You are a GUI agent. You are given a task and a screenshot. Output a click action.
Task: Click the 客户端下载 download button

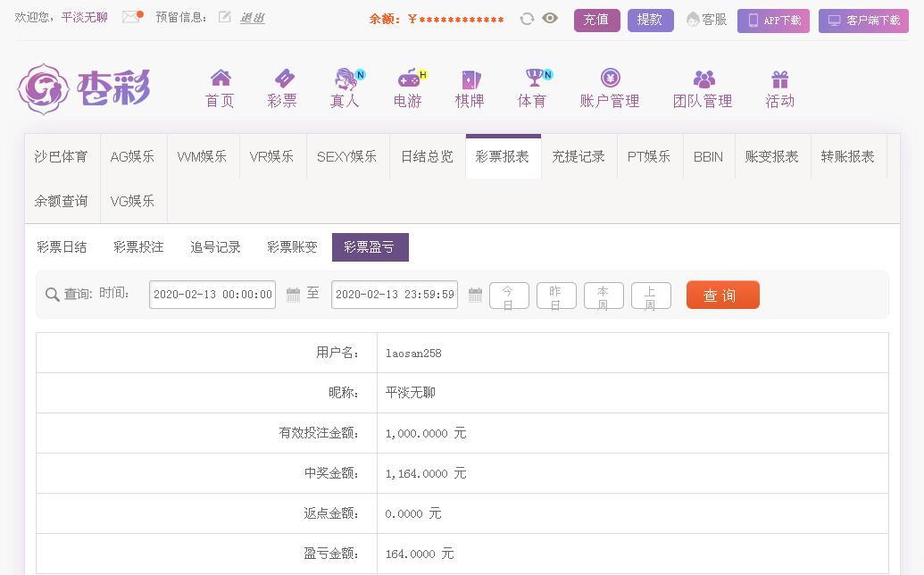[x=862, y=21]
